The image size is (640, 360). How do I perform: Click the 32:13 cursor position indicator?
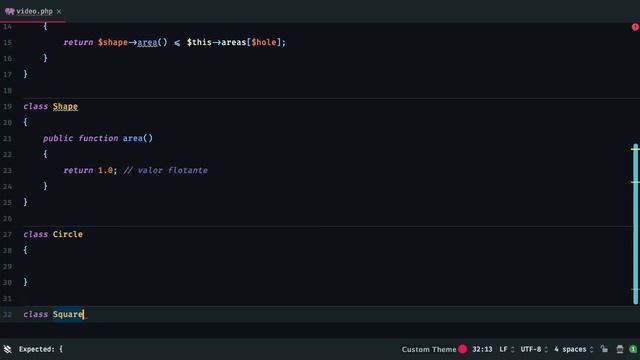[x=482, y=349]
